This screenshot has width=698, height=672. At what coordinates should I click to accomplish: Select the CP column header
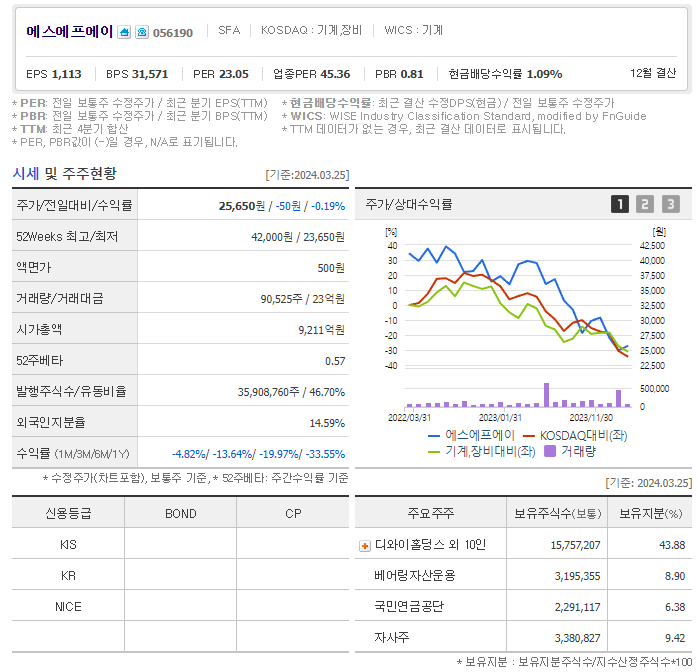[x=293, y=514]
